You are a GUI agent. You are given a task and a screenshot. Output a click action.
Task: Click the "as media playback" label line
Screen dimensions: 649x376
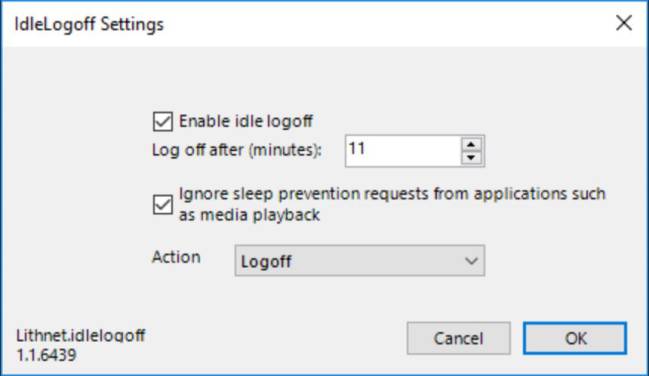(x=250, y=215)
